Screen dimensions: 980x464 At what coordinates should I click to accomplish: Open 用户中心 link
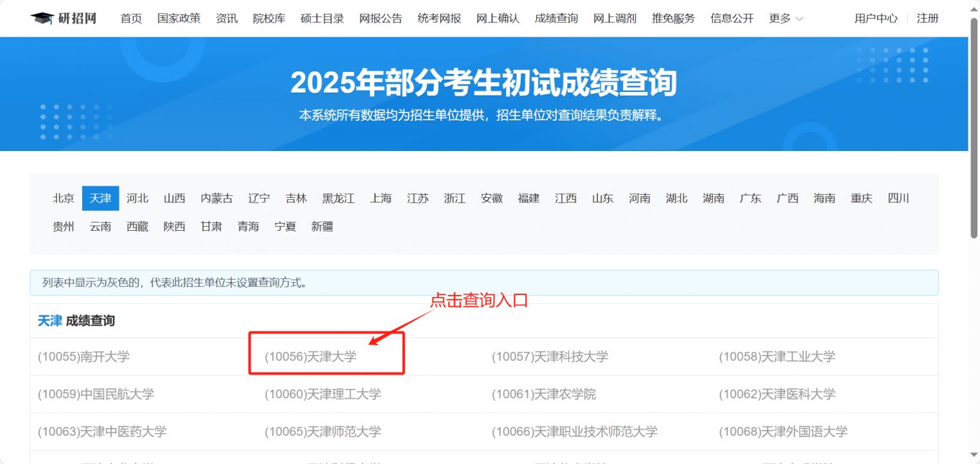876,19
